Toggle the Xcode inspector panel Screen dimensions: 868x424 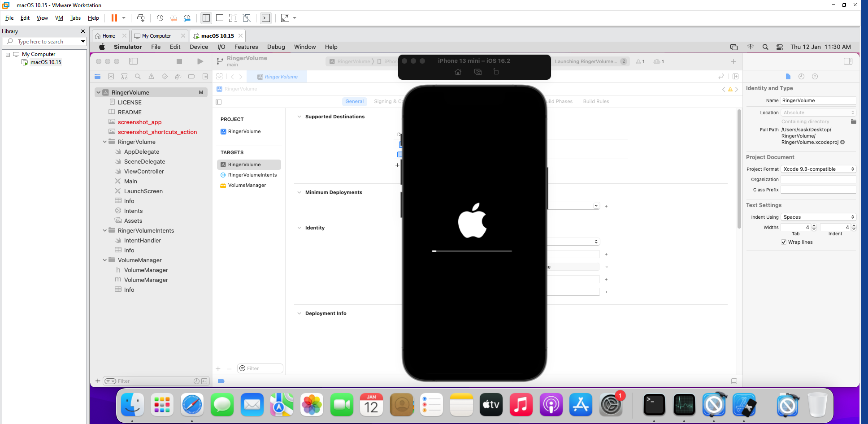(x=848, y=61)
